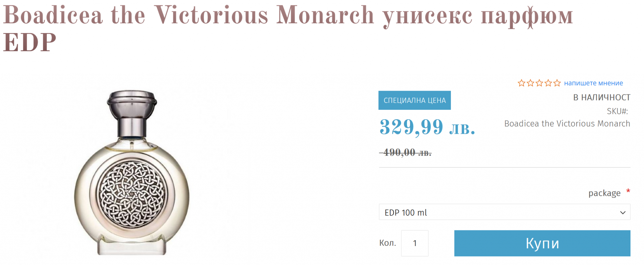Click the crossed-out 490,00 лв. old price

(x=406, y=153)
